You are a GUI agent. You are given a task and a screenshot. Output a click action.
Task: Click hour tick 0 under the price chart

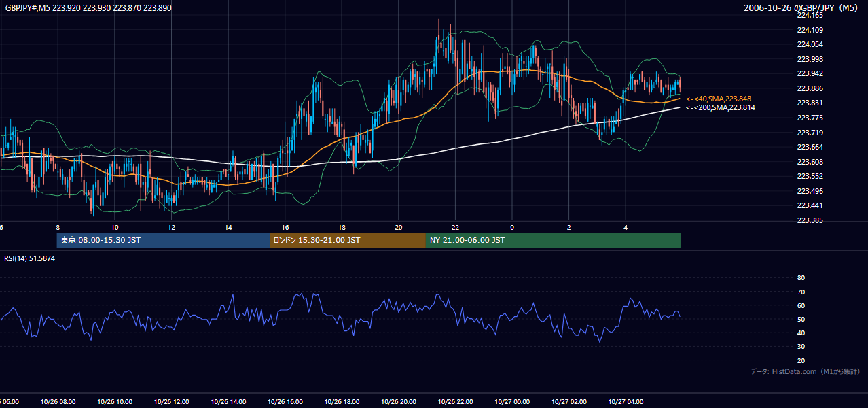512,228
